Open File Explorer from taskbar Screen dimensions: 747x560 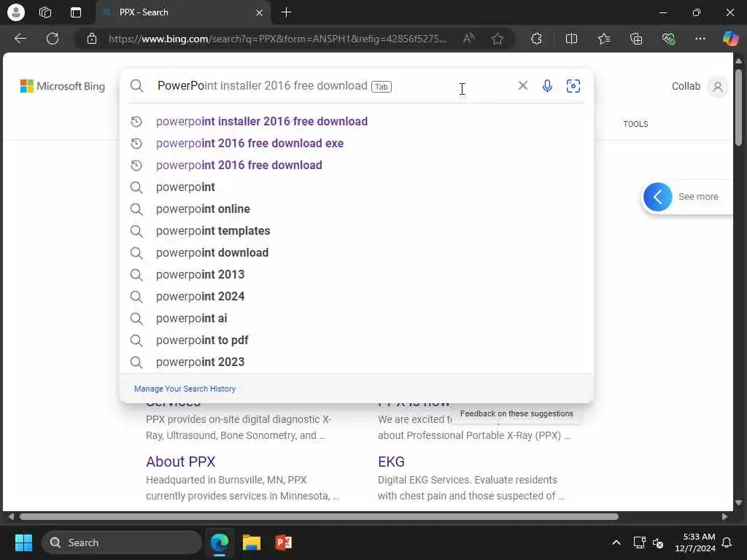[x=252, y=542]
